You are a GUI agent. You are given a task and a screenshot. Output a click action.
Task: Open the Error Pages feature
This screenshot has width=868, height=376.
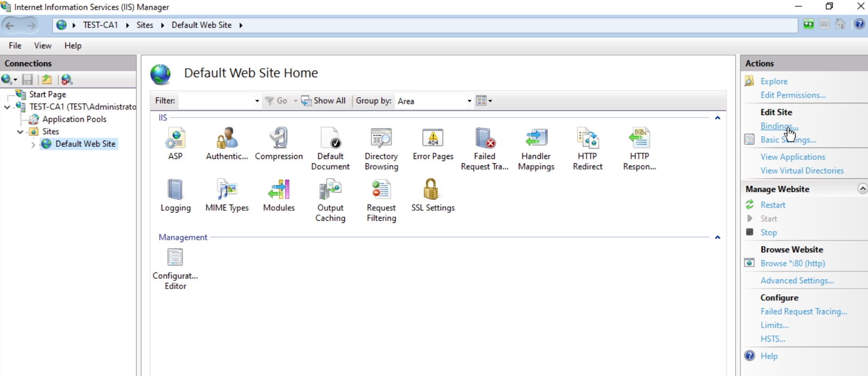(433, 144)
